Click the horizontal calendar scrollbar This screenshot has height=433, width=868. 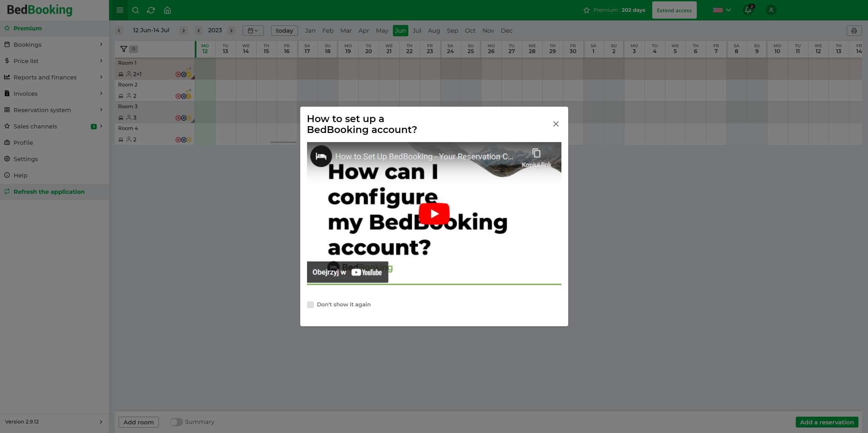click(283, 142)
